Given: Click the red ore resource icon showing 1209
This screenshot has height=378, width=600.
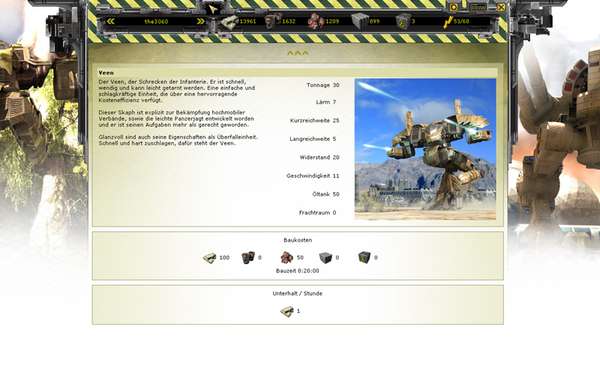Looking at the screenshot, I should point(316,22).
